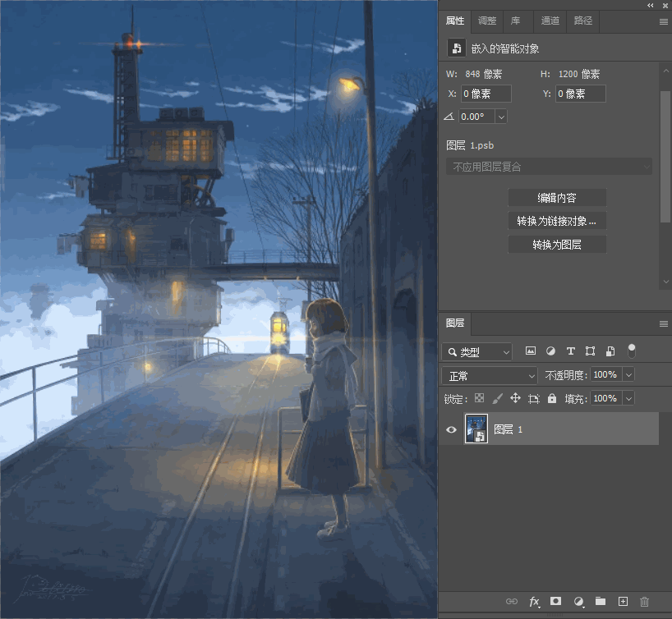Select the 图层 1 layer name
The width and height of the screenshot is (672, 619).
click(509, 429)
